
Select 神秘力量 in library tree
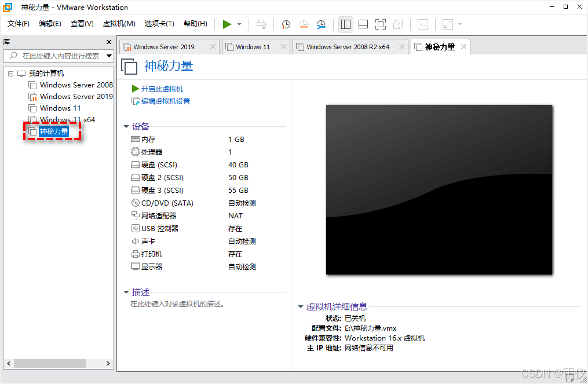tap(54, 131)
